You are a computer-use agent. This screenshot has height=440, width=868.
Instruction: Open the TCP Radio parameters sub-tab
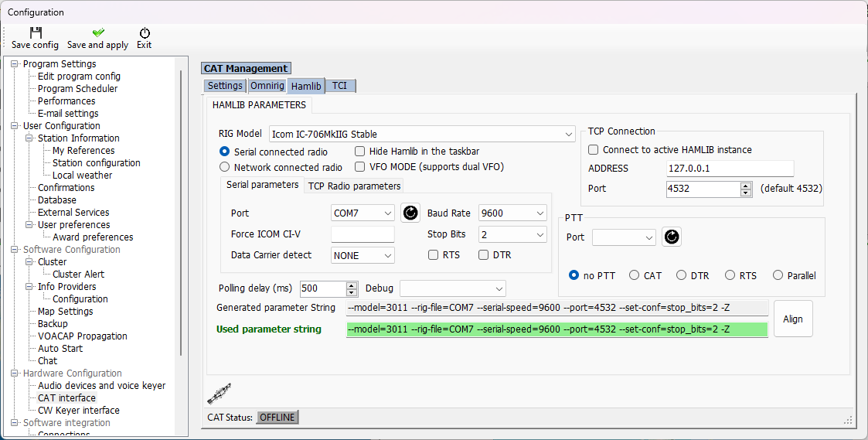coord(354,186)
